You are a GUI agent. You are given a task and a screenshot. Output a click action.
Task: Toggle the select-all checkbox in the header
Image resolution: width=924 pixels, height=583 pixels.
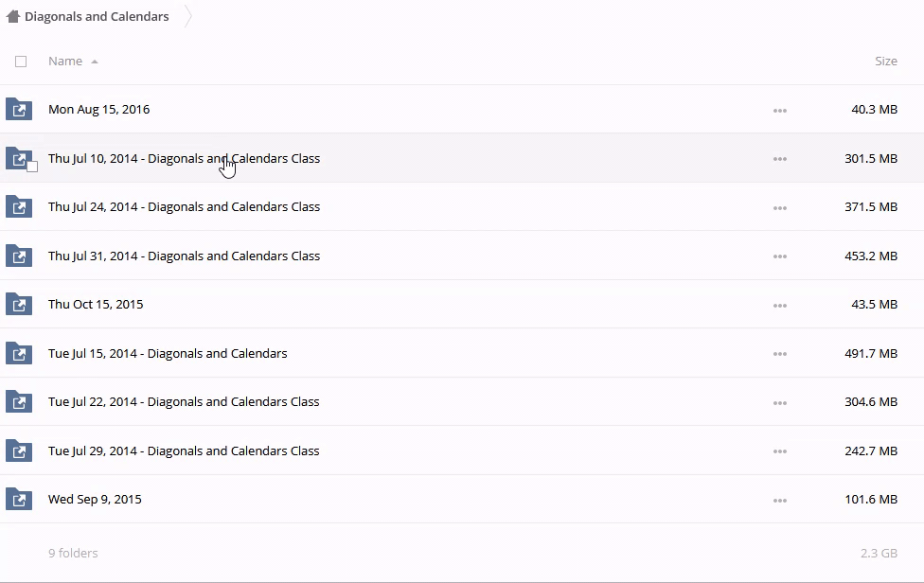pos(21,62)
